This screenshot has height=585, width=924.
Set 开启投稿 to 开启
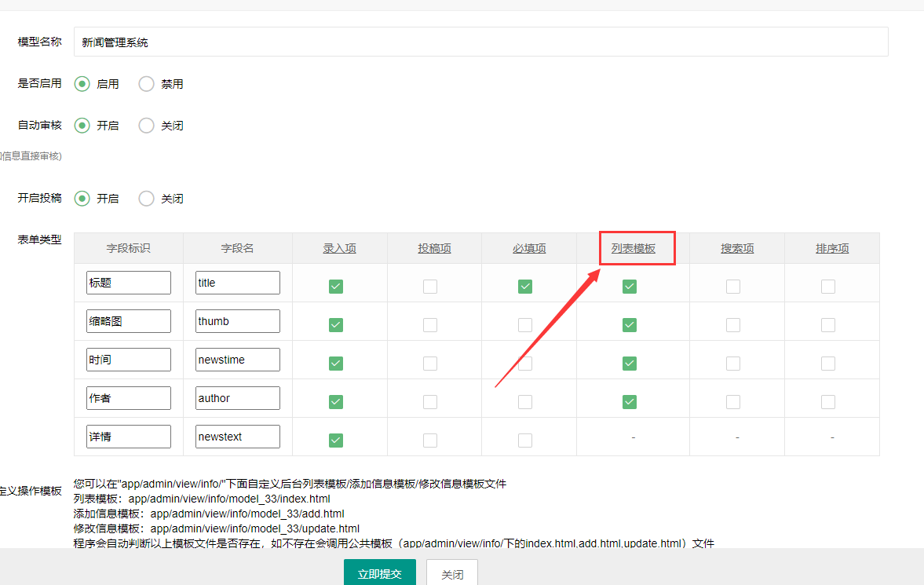coord(82,199)
